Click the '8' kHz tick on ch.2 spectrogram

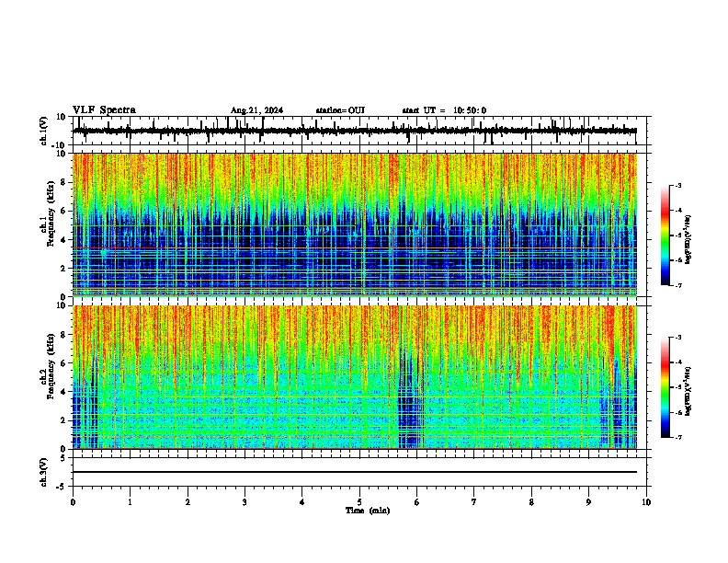[63, 335]
